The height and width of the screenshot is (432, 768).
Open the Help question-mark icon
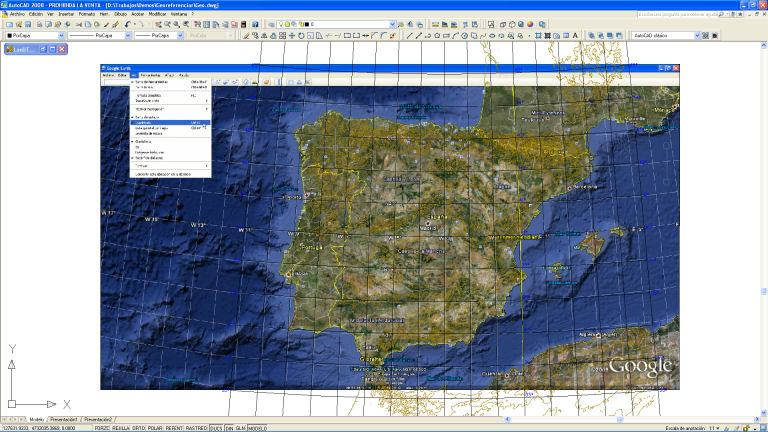coord(255,24)
